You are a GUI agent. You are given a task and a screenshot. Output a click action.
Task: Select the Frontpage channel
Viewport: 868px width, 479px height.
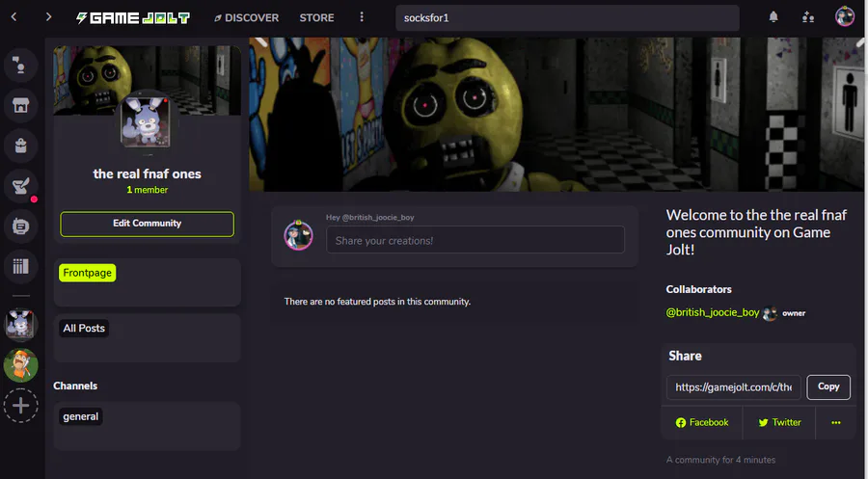pos(87,273)
